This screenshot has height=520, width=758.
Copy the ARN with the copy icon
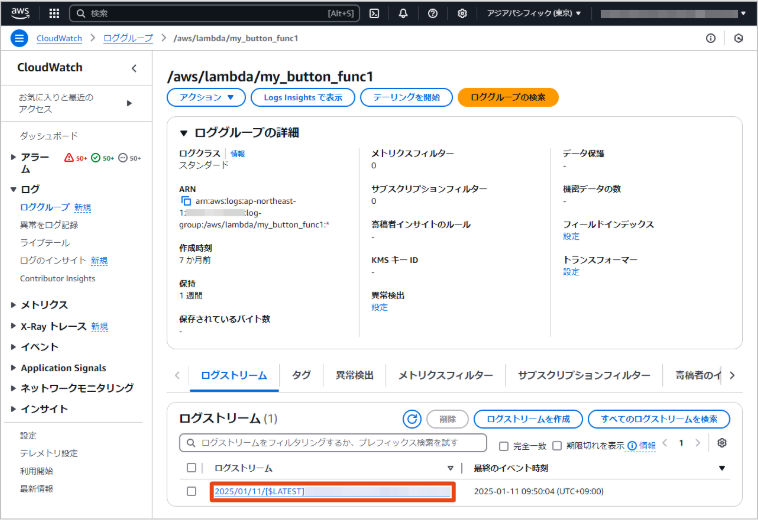click(x=186, y=201)
